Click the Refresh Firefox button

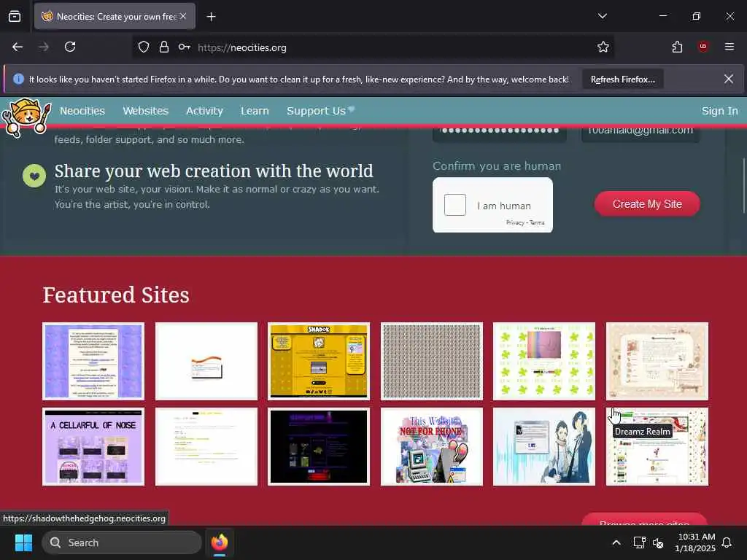pos(623,79)
